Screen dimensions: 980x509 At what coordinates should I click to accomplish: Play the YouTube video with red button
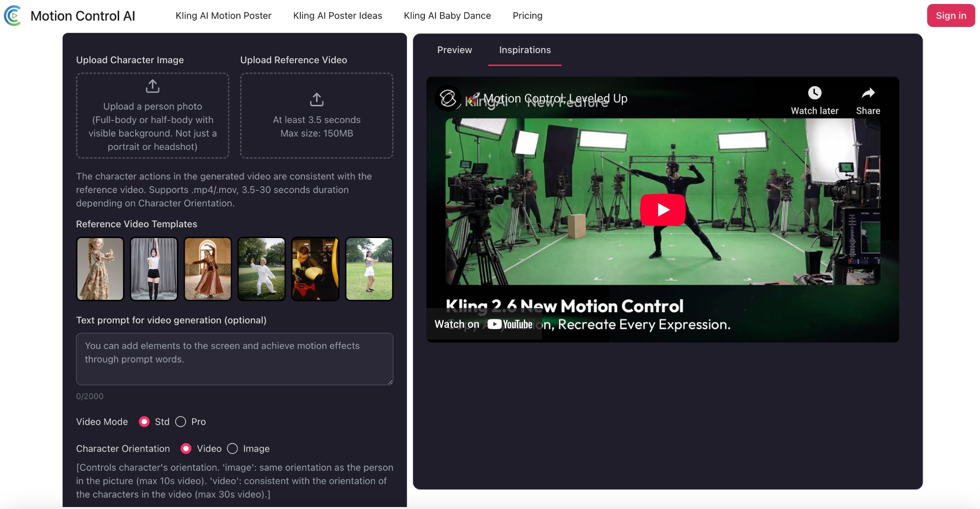[x=662, y=210]
